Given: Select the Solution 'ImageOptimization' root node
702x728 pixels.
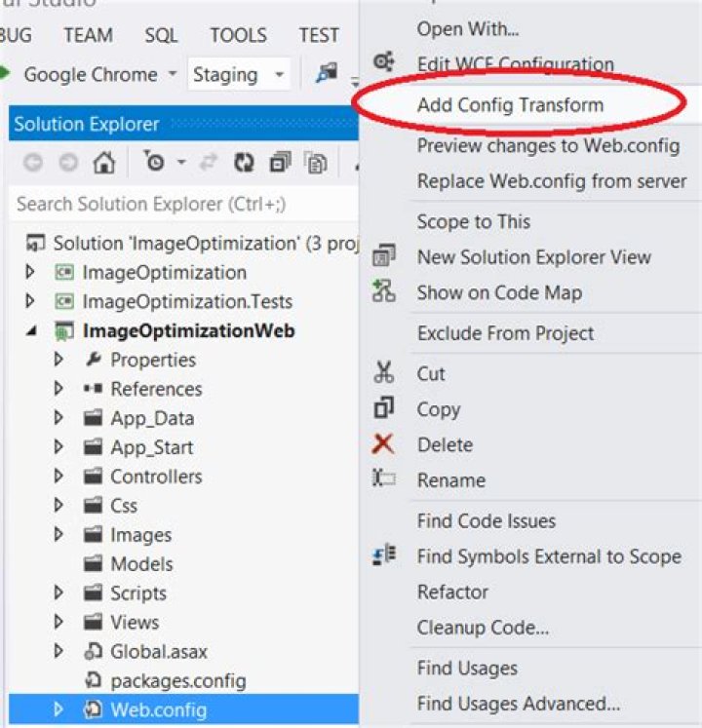Looking at the screenshot, I should point(192,244).
